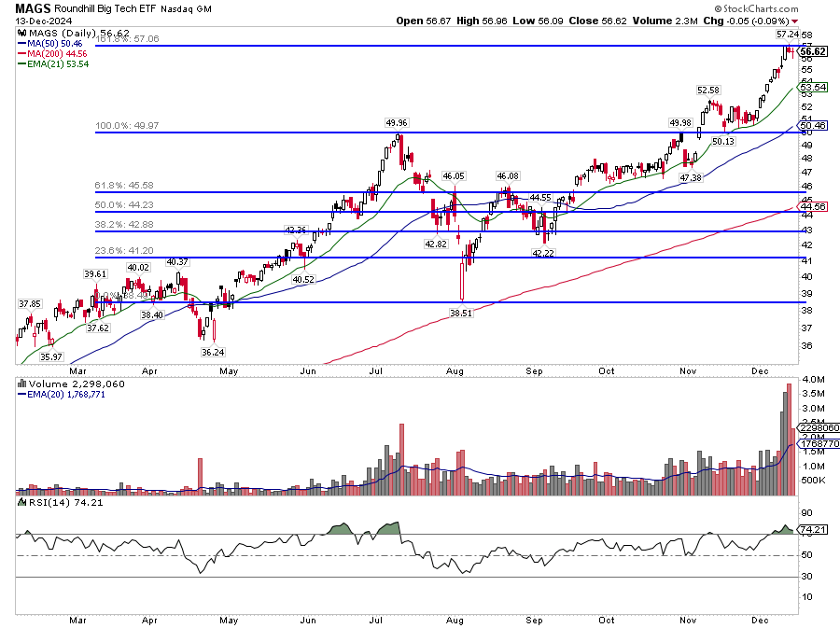
Task: Click the 46.08 price annotation
Action: [x=508, y=175]
